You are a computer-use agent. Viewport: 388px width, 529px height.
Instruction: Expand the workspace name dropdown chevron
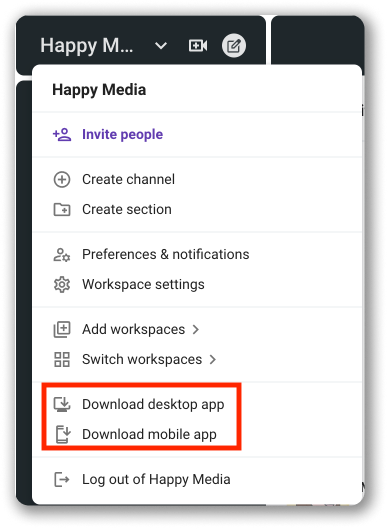(161, 46)
